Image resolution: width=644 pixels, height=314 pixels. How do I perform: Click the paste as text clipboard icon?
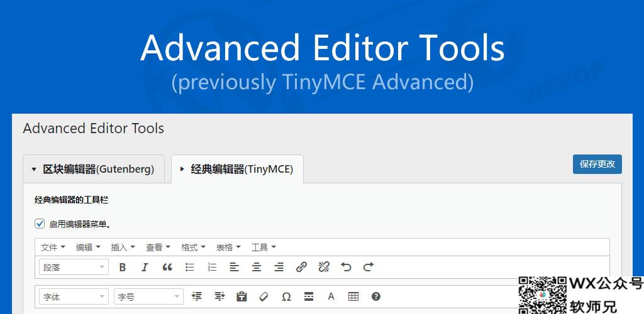tap(241, 296)
